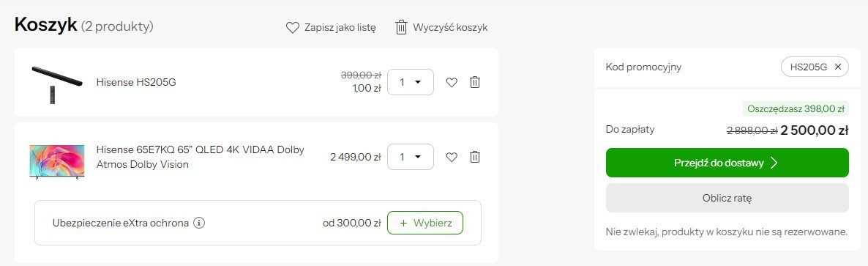
Task: Open quantity dropdown for Hisense 65E7KQ TV
Action: pyautogui.click(x=410, y=157)
